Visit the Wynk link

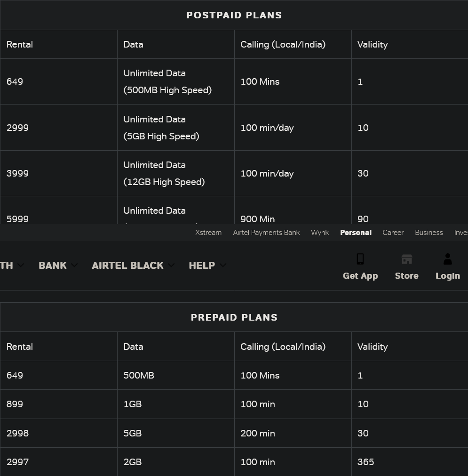pyautogui.click(x=320, y=233)
